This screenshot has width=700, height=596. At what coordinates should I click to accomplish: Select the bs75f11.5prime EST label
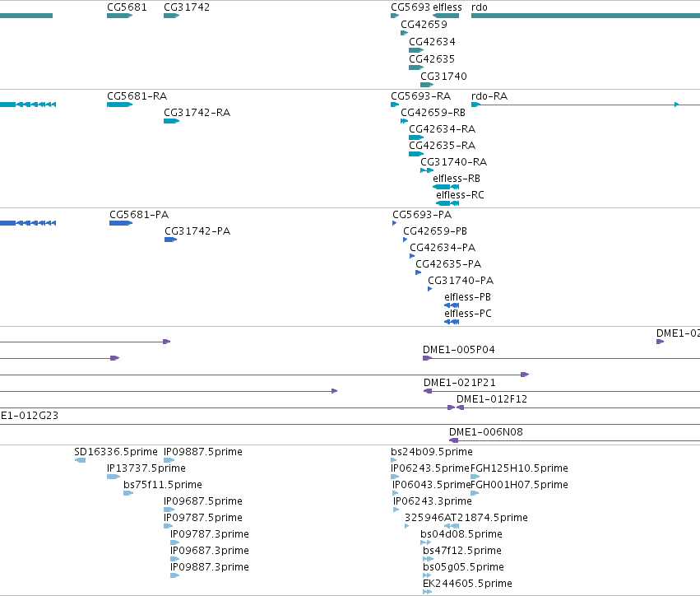[163, 485]
